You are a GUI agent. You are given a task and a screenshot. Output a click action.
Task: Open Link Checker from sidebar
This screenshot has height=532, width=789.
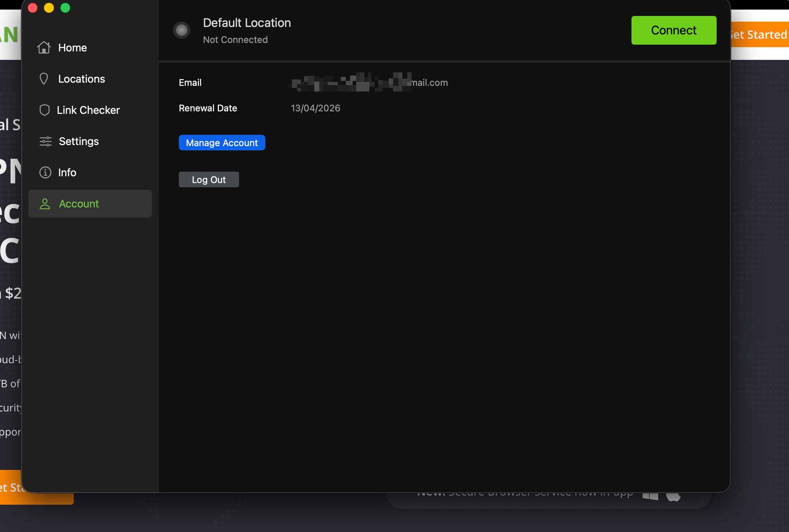(88, 110)
